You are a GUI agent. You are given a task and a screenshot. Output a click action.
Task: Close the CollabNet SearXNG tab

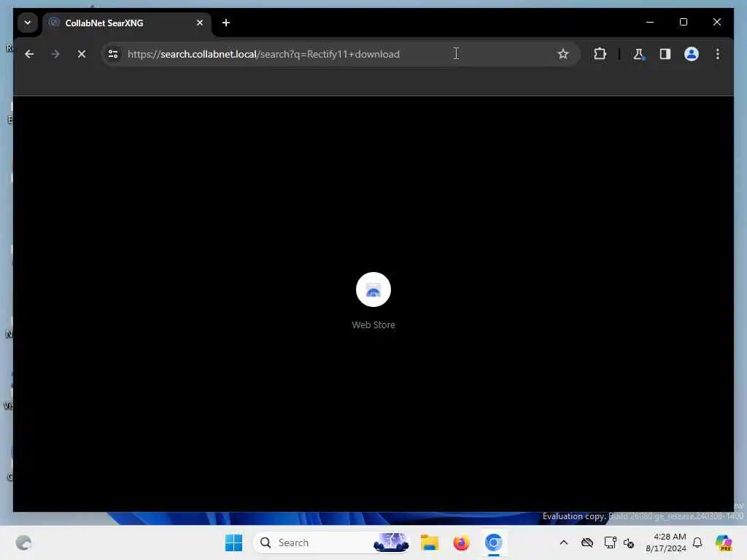point(200,23)
